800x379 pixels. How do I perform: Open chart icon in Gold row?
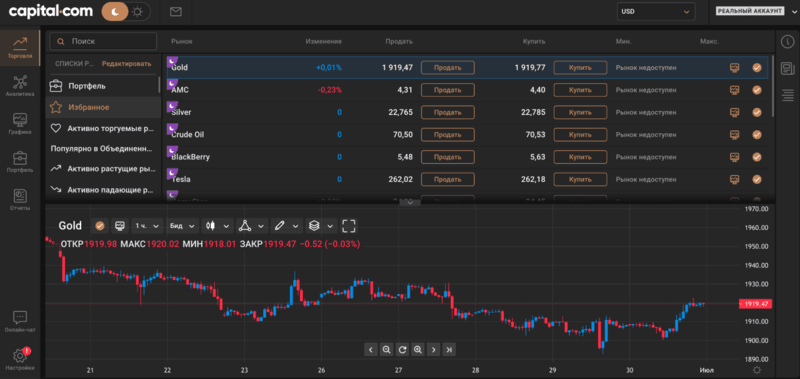(734, 67)
